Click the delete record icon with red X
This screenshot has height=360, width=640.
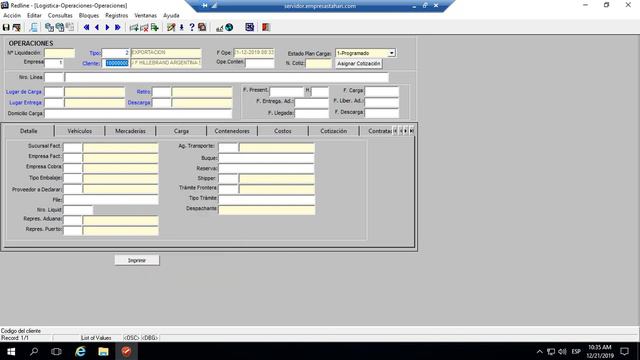point(144,27)
